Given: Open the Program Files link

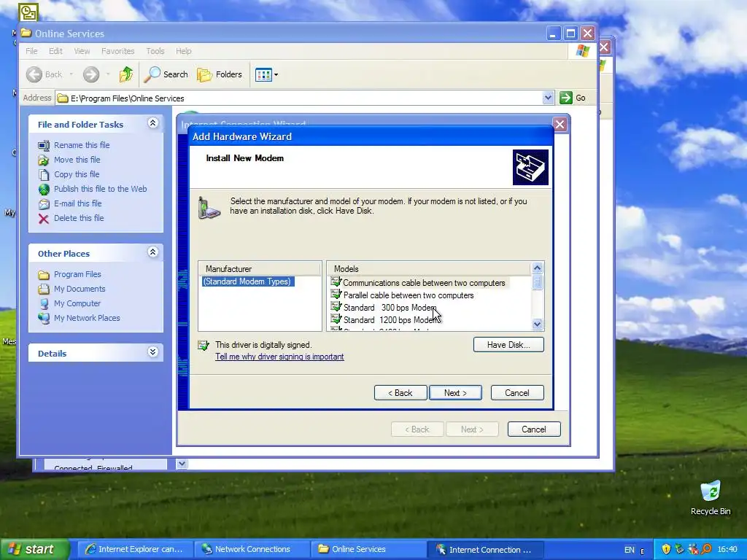Looking at the screenshot, I should click(x=77, y=274).
